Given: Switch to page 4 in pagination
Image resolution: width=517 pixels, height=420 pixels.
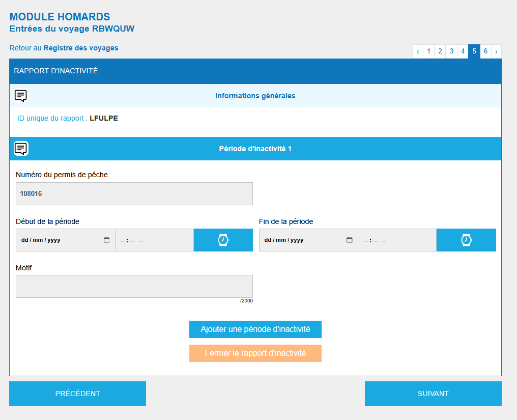Looking at the screenshot, I should 463,51.
